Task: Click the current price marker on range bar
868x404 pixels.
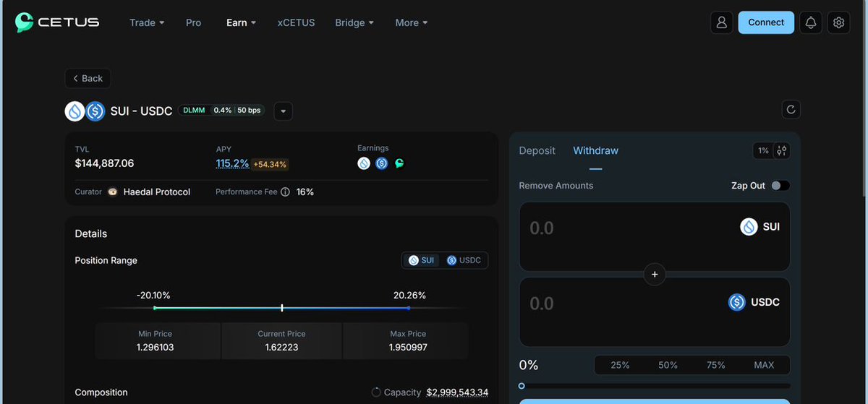Action: (281, 308)
